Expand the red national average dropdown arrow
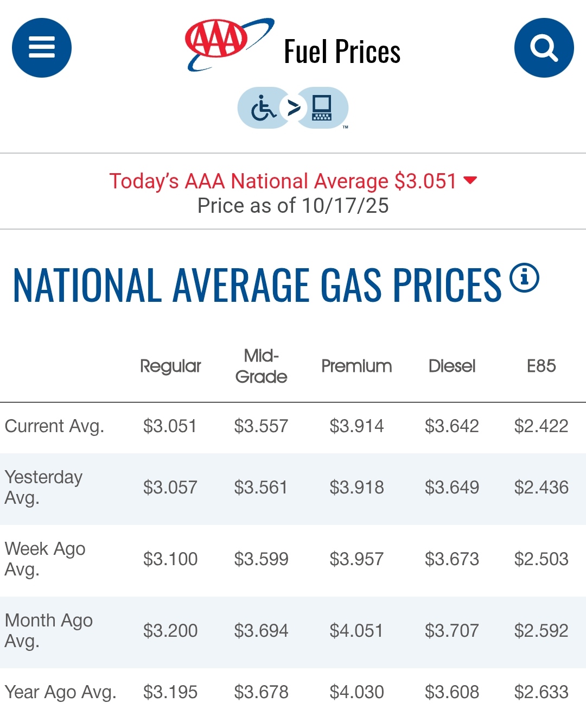This screenshot has width=586, height=728. 470,180
